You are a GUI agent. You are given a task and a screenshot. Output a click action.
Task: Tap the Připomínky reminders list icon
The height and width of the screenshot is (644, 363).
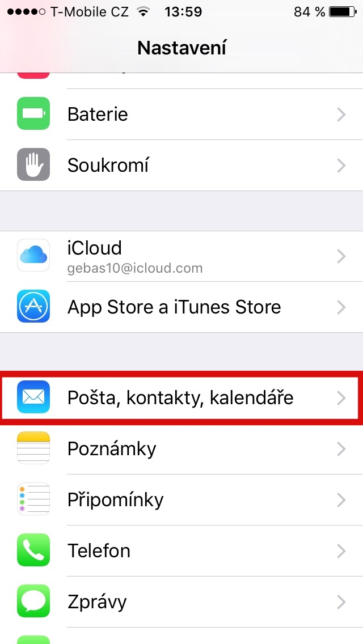33,499
